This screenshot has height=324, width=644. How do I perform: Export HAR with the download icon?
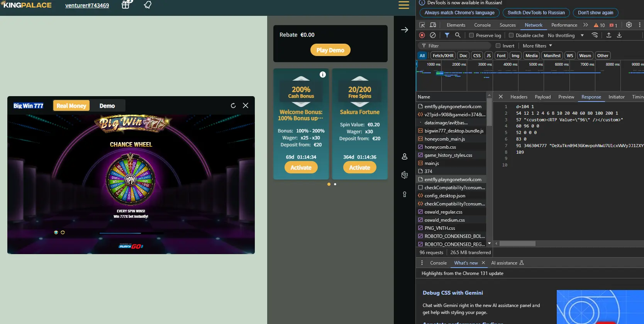click(x=619, y=35)
